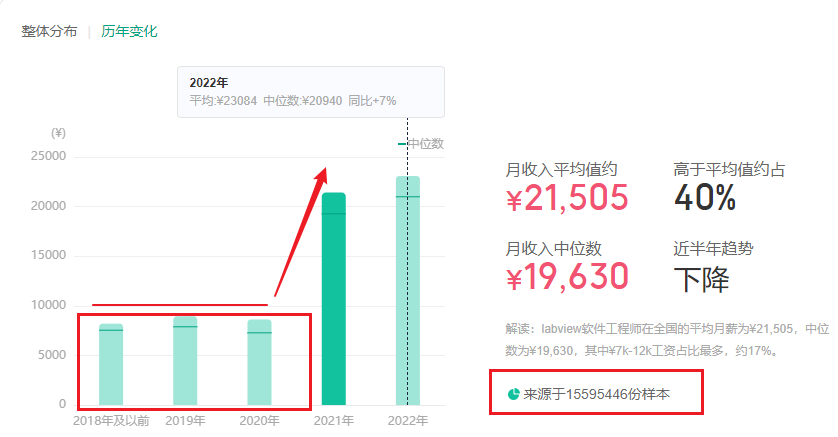Click the 中位数 legend marker
Image resolution: width=838 pixels, height=437 pixels.
point(402,144)
